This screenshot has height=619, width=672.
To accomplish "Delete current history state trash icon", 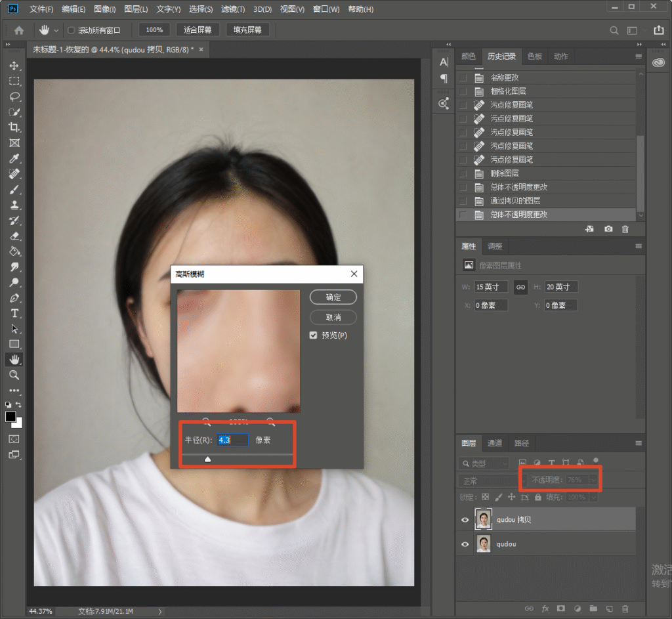I will 625,229.
